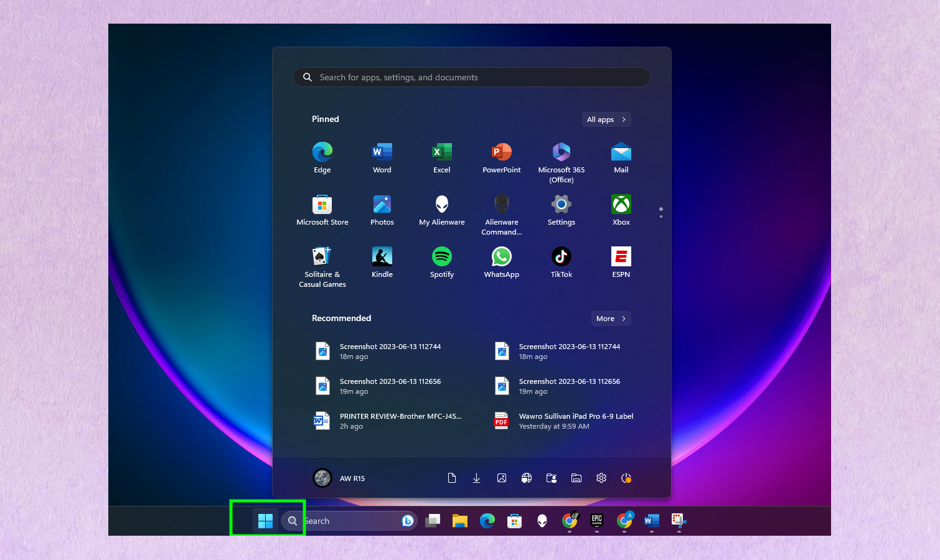Viewport: 940px width, 560px height.
Task: Launch Word from the Pinned section
Action: coord(382,158)
